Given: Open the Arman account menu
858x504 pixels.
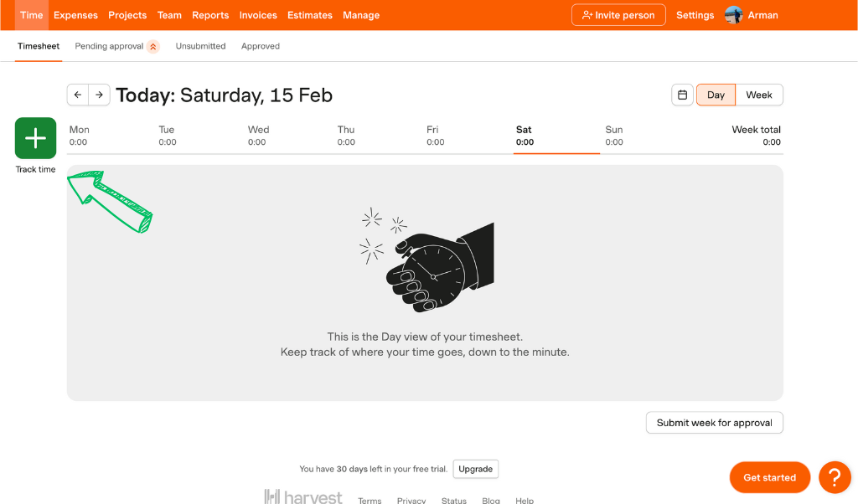Looking at the screenshot, I should 762,15.
